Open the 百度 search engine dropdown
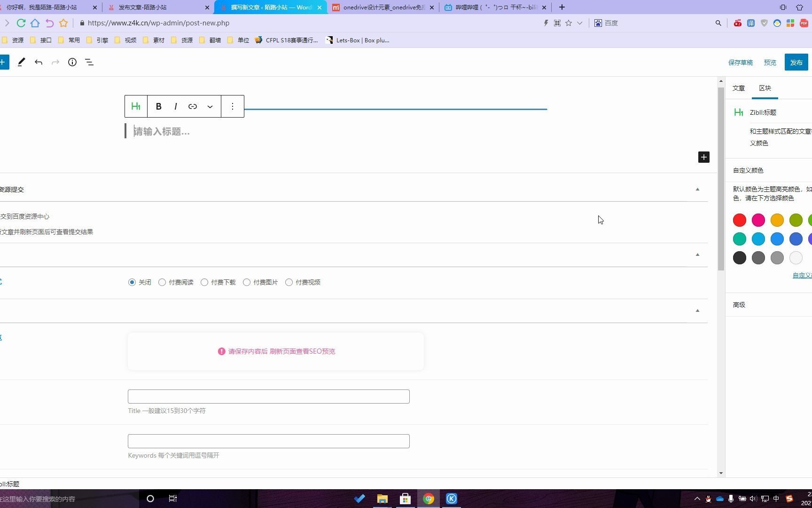This screenshot has width=812, height=508. (x=606, y=23)
